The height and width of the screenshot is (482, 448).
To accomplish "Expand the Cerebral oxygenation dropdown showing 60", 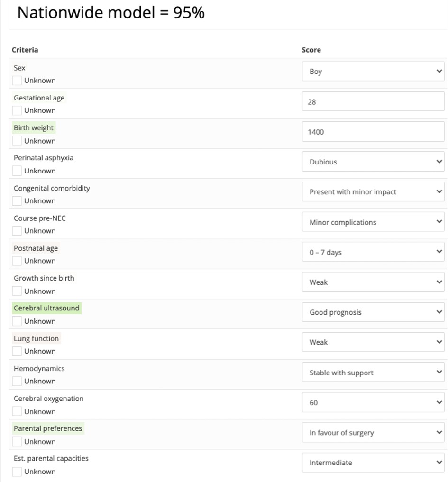I will [x=373, y=402].
